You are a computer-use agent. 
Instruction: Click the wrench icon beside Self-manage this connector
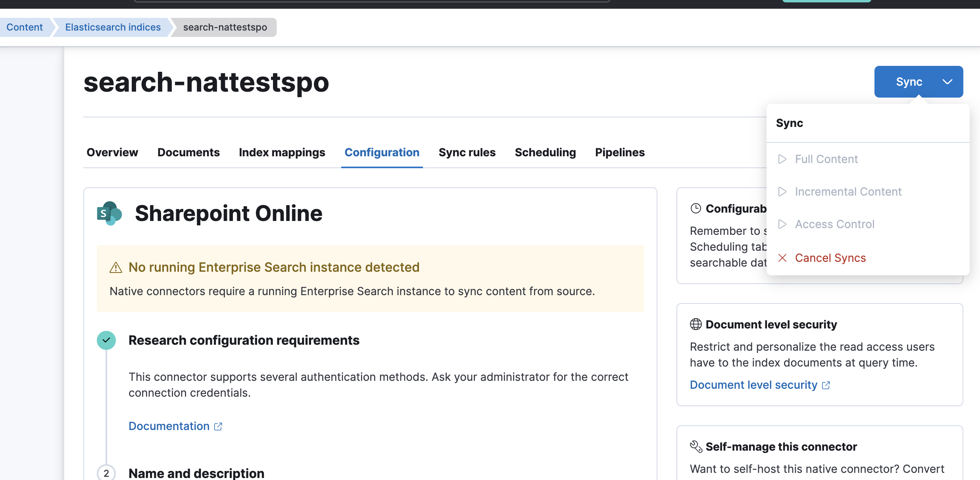(x=696, y=446)
